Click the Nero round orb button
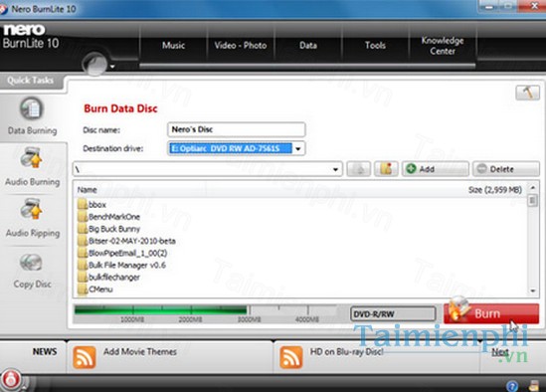 point(94,64)
